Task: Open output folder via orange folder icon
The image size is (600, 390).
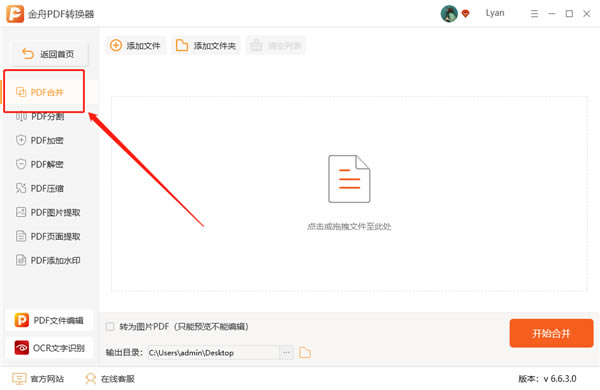Action: [x=305, y=352]
